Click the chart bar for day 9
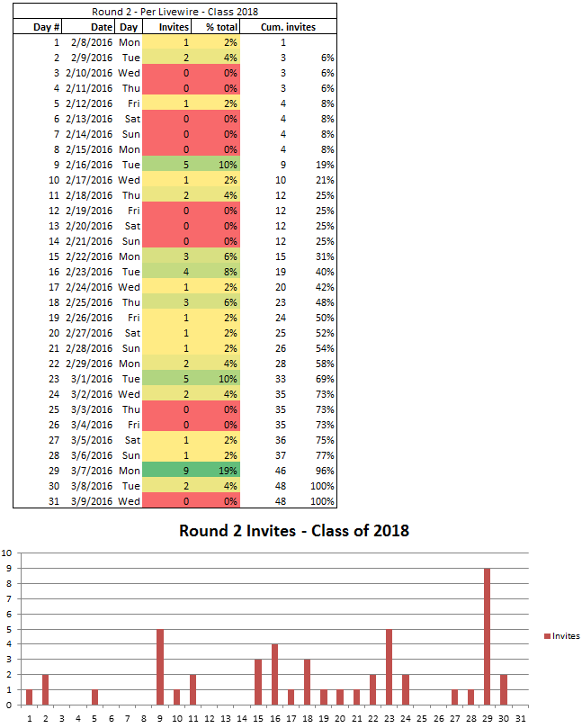 160,666
